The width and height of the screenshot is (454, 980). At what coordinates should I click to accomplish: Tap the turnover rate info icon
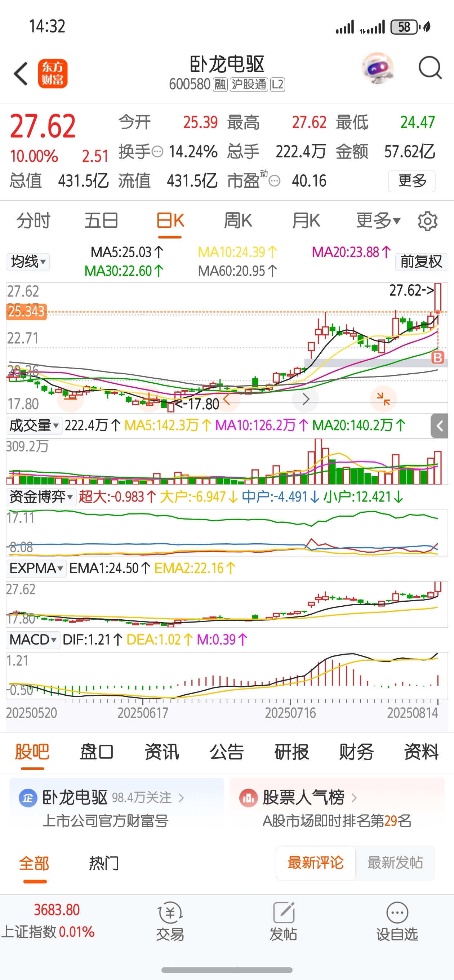pos(157,152)
